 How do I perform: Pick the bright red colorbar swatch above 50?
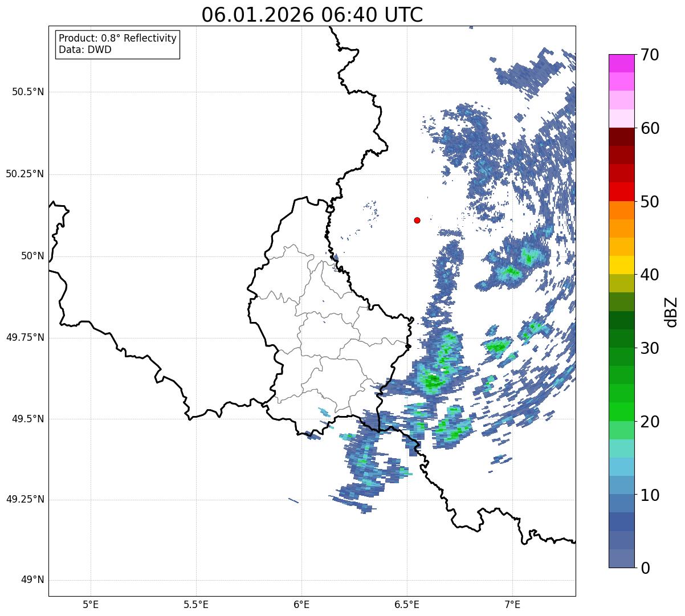[x=621, y=192]
